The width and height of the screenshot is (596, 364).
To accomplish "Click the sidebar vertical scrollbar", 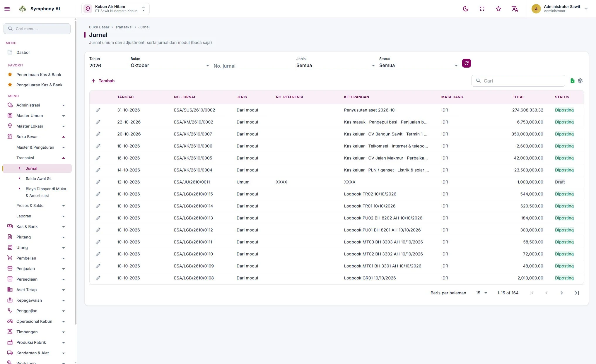I will pyautogui.click(x=76, y=173).
